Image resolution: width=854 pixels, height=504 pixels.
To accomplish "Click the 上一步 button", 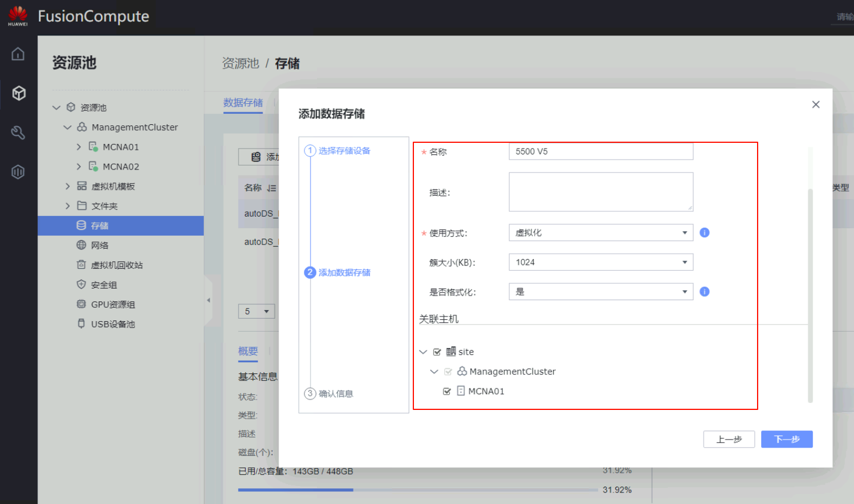I will point(729,439).
